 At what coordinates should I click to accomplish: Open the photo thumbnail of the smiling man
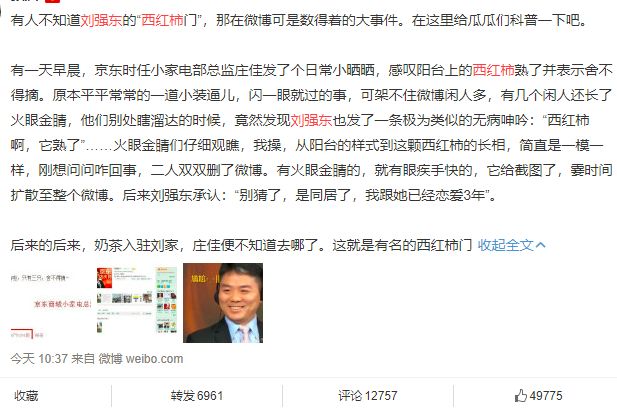click(x=223, y=303)
